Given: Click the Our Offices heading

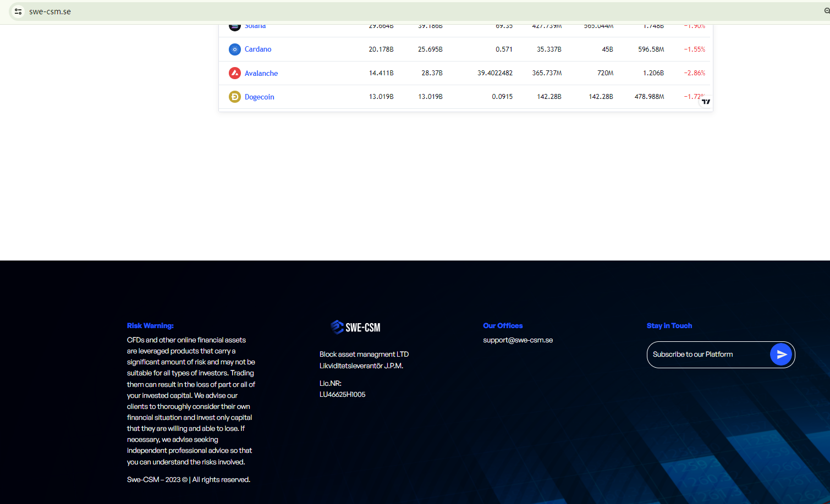Looking at the screenshot, I should [503, 326].
